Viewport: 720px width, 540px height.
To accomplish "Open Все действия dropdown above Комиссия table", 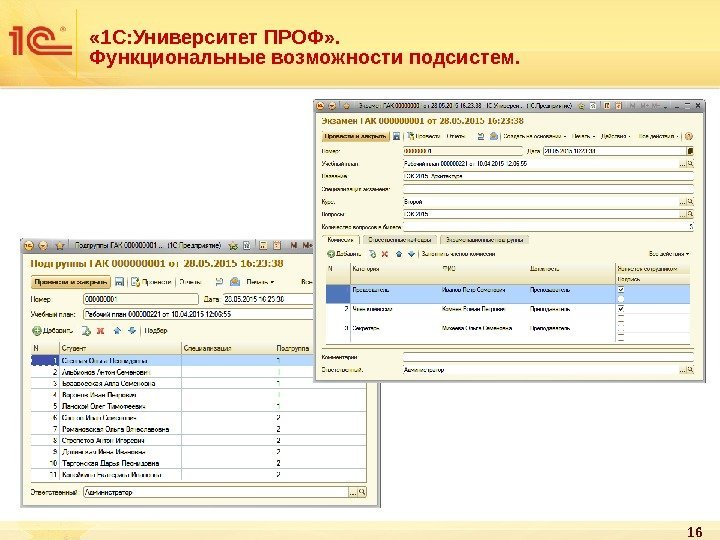I will (669, 254).
